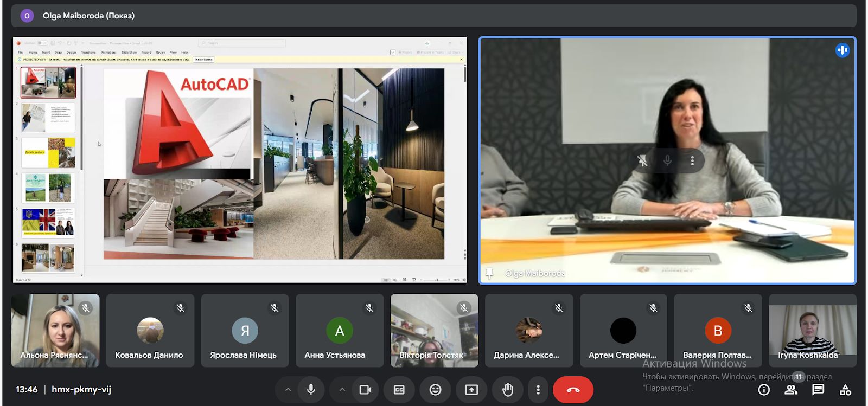Click zoom out minus in PowerPoint
Viewport: 868px width, 406px height.
click(421, 280)
